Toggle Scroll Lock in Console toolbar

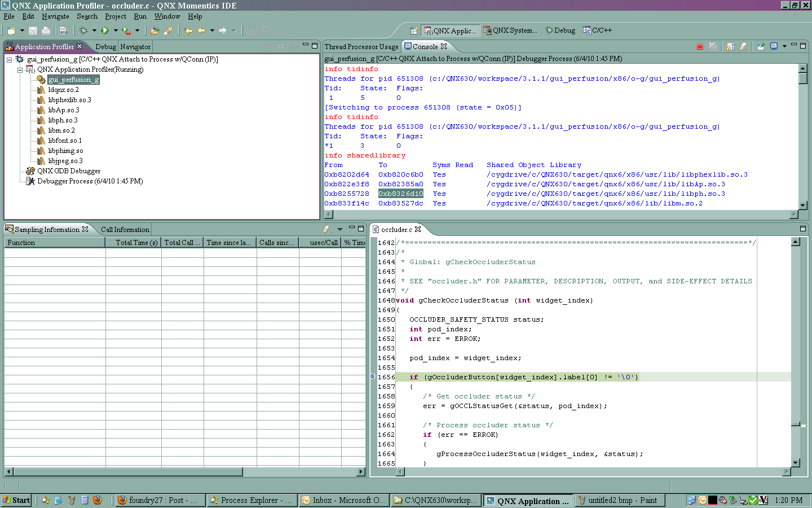coord(730,47)
